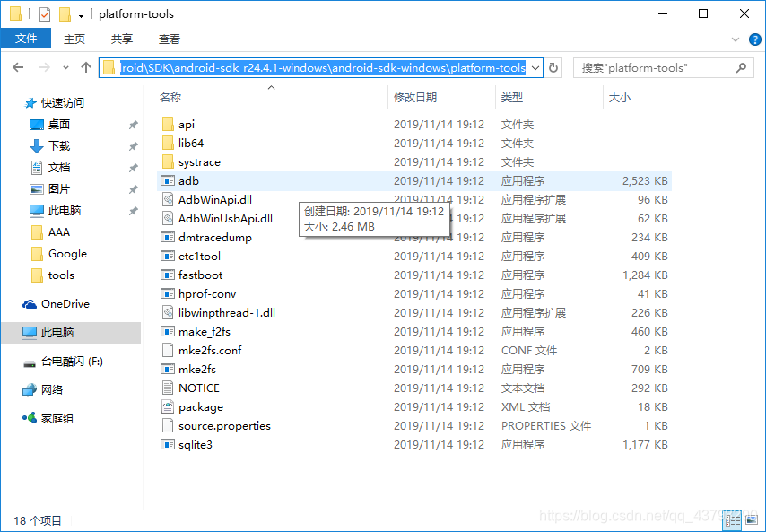
Task: Open the 台电酷闪 (F:) drive
Action: [x=63, y=362]
